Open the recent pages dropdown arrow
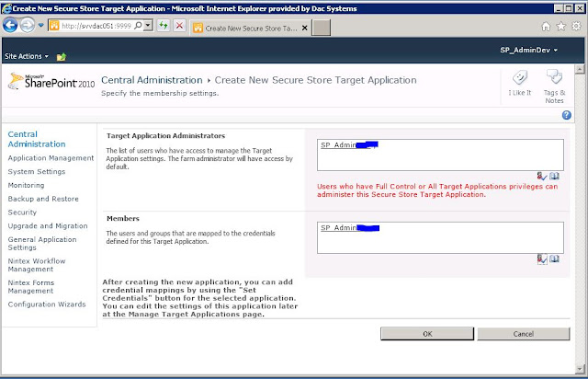Image resolution: width=588 pixels, height=379 pixels. click(x=40, y=26)
